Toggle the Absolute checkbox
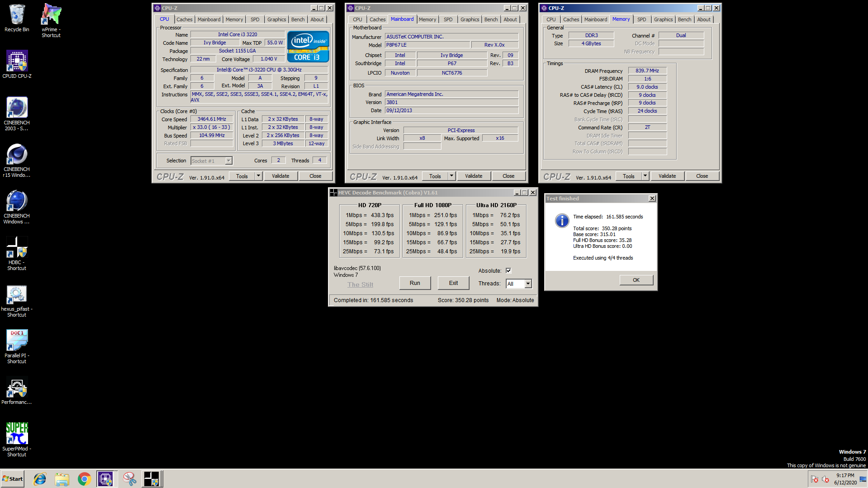 point(508,271)
